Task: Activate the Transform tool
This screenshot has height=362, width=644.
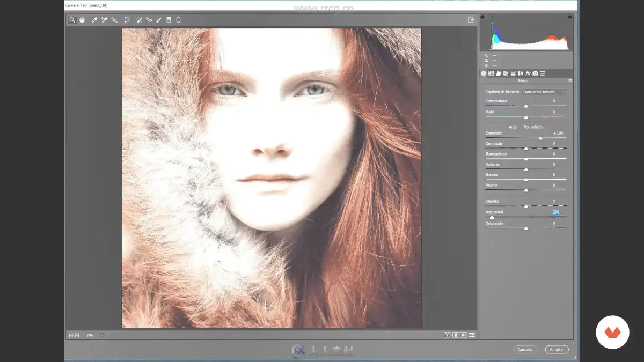Action: (127, 20)
